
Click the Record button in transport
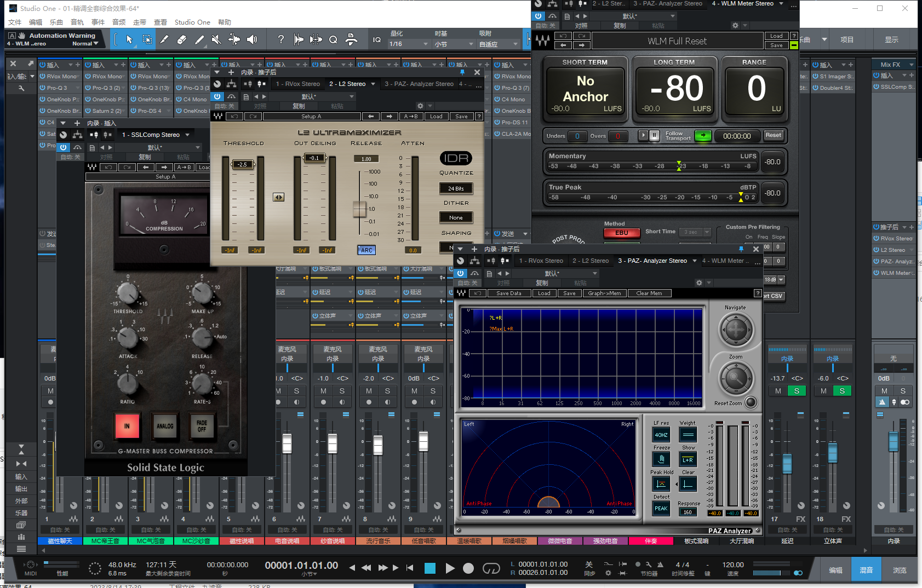click(468, 568)
